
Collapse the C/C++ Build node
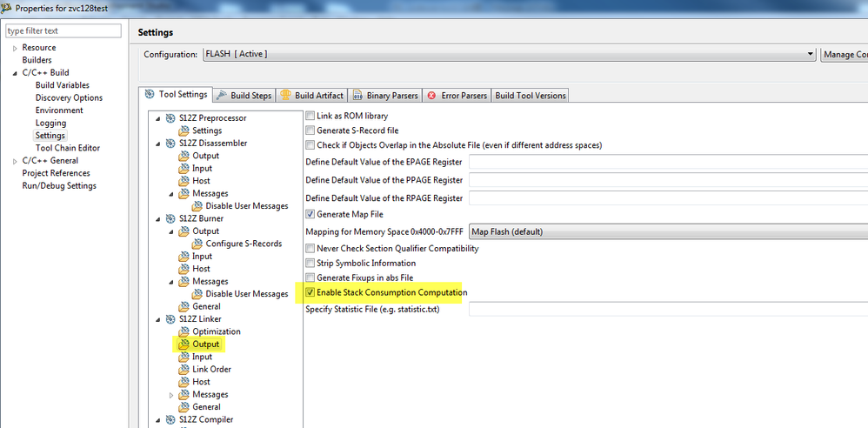click(x=15, y=73)
